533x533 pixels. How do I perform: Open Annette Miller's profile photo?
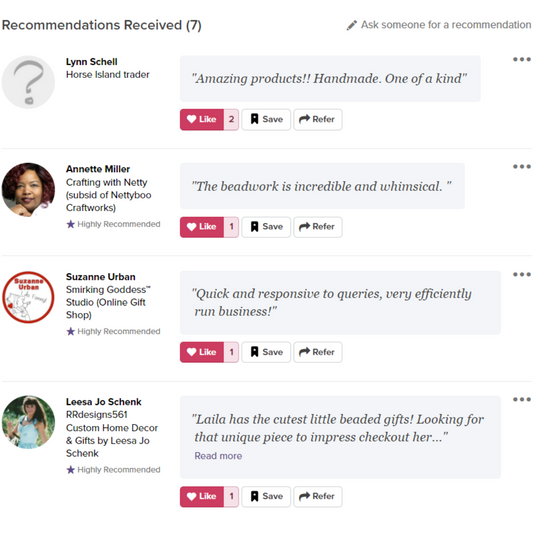28,190
